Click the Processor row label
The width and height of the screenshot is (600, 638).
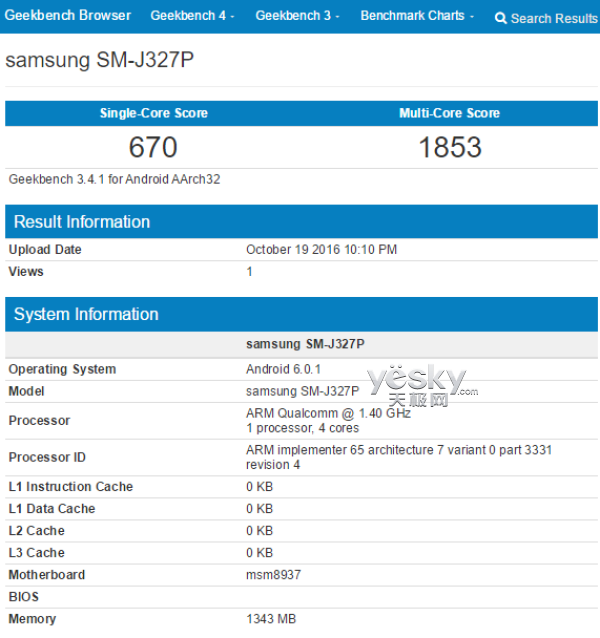[x=39, y=420]
